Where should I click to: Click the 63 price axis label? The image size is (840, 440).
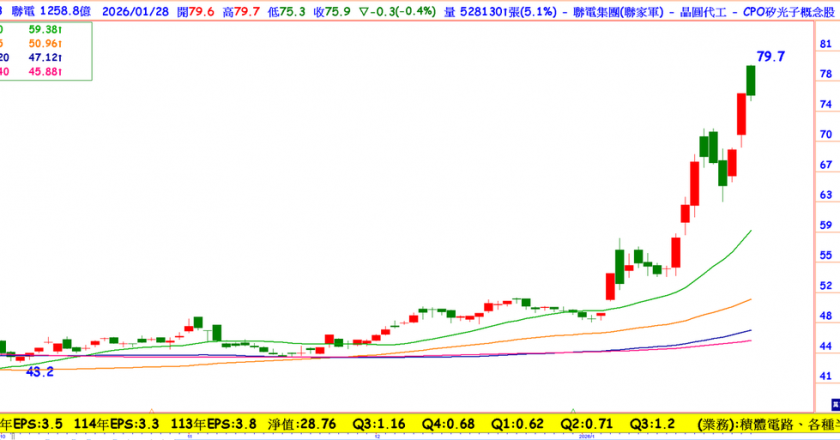[x=826, y=195]
